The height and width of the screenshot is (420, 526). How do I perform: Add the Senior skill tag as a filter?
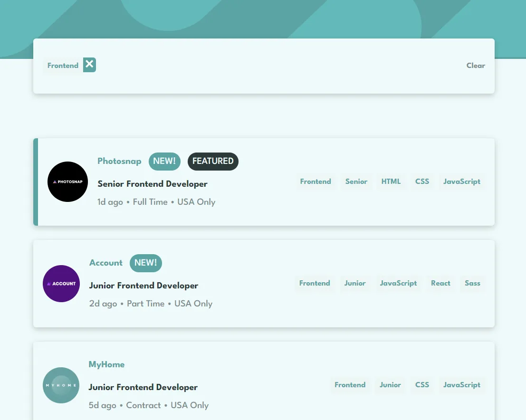356,181
